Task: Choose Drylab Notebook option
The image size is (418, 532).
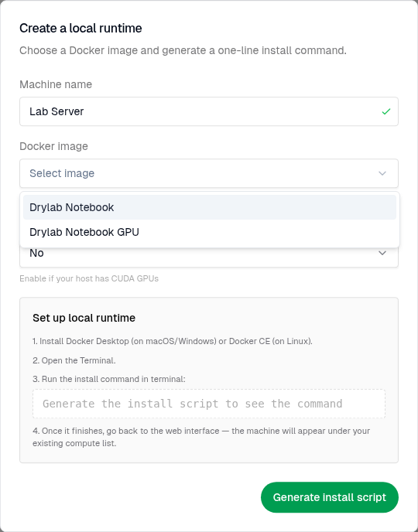Action: pos(210,207)
